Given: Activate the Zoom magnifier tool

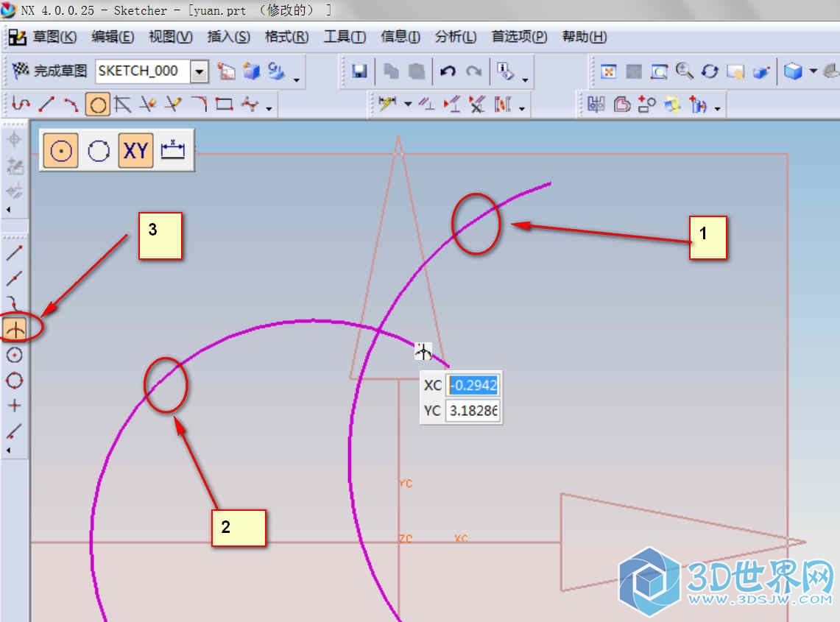Looking at the screenshot, I should (685, 71).
